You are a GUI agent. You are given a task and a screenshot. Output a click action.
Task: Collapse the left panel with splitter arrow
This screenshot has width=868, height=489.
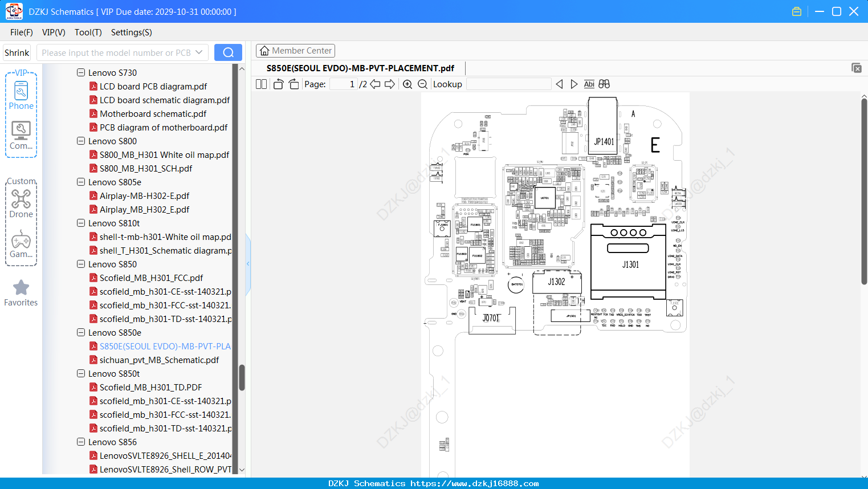[248, 264]
